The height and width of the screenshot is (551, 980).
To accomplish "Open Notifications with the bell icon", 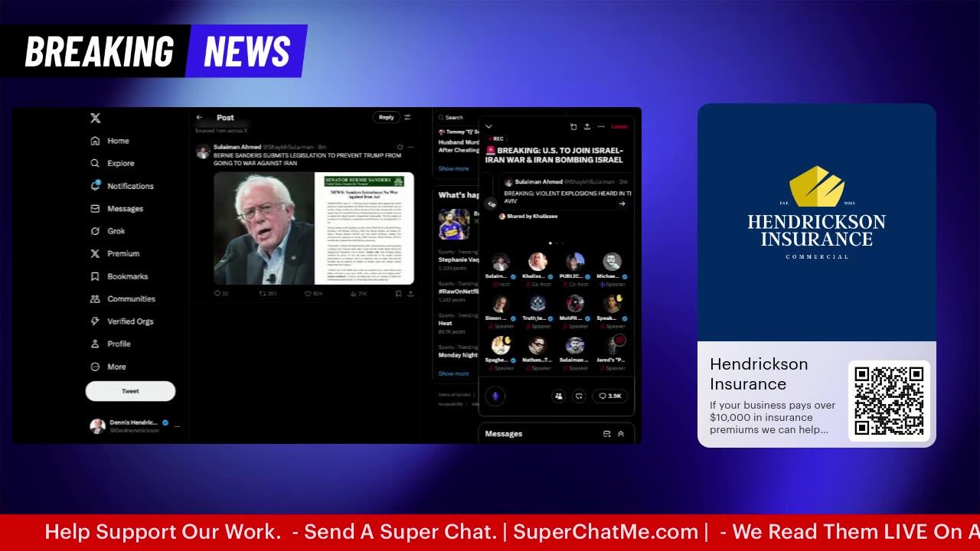I will pyautogui.click(x=122, y=186).
